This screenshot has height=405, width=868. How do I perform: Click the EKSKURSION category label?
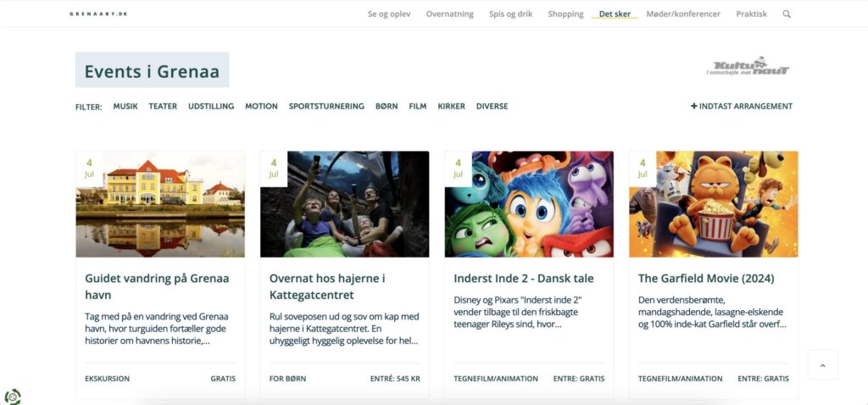coord(108,379)
